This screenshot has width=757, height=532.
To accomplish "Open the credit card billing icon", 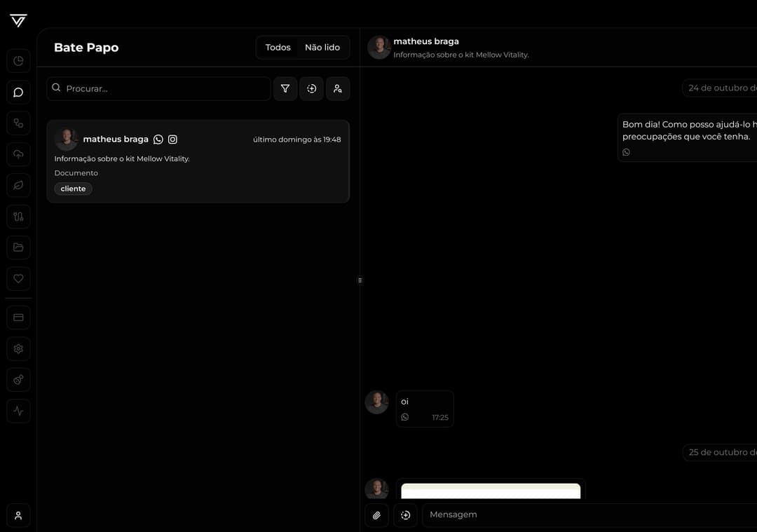I will (18, 318).
